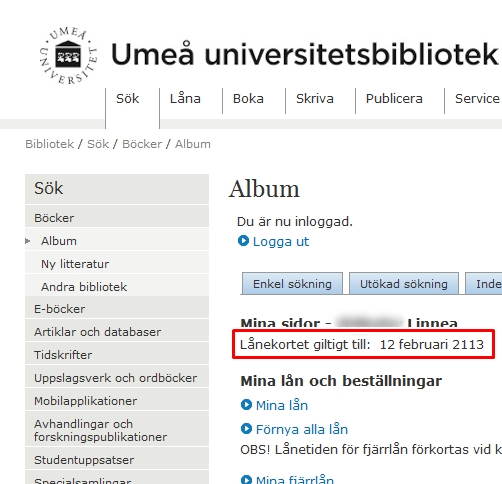
Task: Go to the Boka menu item
Action: click(x=248, y=99)
